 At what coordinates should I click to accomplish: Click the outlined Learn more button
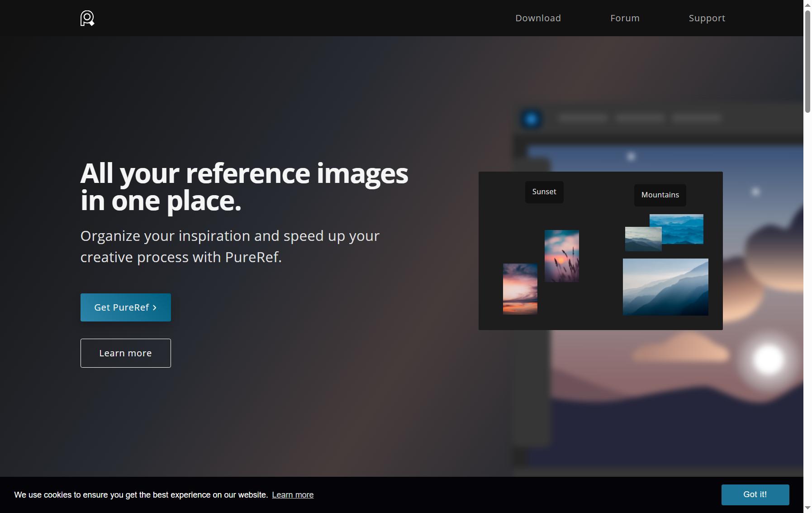tap(126, 353)
